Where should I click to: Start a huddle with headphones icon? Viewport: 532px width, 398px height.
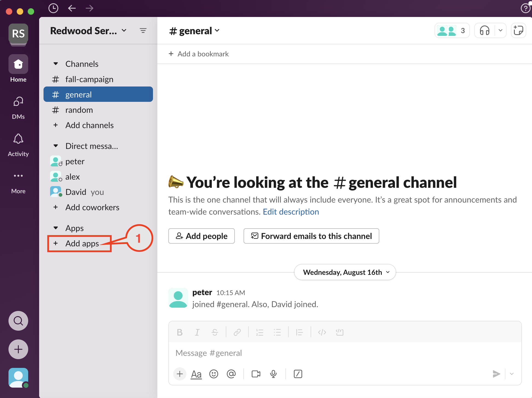485,30
